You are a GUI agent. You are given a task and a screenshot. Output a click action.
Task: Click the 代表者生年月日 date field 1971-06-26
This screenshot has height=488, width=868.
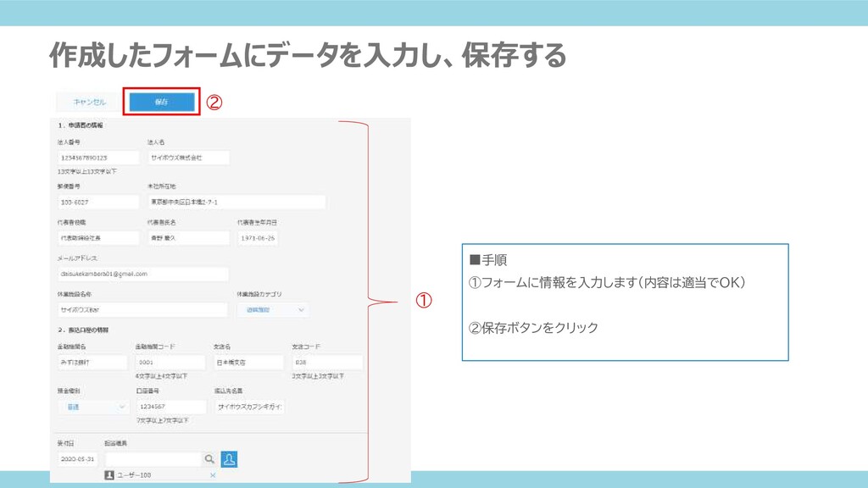pos(258,238)
